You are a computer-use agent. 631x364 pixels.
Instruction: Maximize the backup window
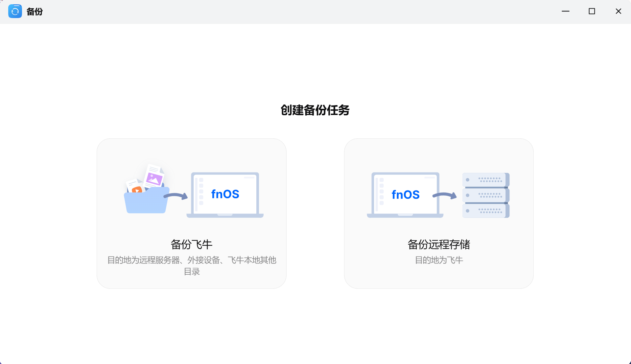pos(592,11)
